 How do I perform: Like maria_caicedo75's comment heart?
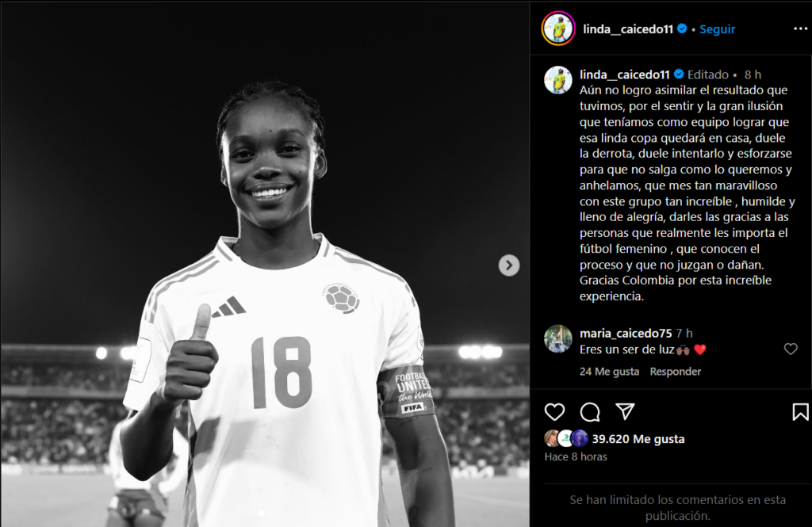pyautogui.click(x=791, y=349)
